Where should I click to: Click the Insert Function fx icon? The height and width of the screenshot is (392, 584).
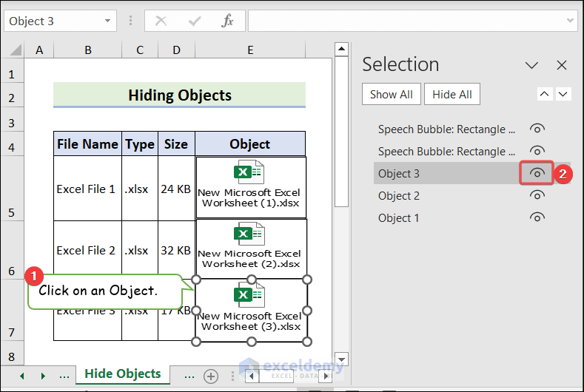point(228,21)
